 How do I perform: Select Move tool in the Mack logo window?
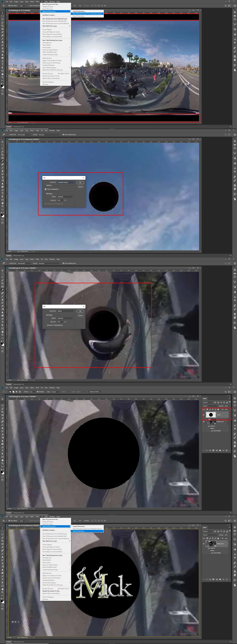tap(2, 528)
